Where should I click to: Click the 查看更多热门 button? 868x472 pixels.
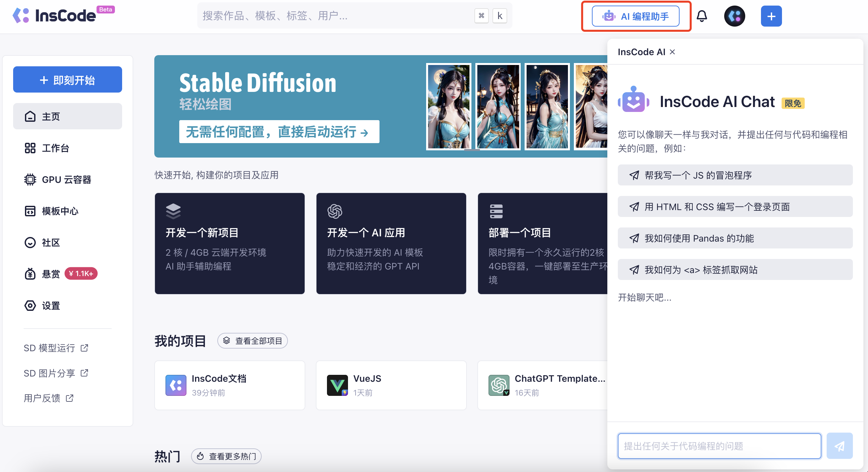pyautogui.click(x=226, y=456)
